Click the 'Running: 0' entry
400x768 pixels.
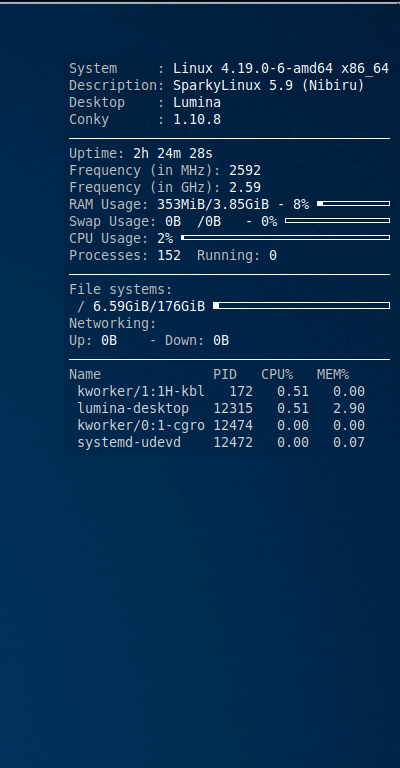click(x=237, y=256)
